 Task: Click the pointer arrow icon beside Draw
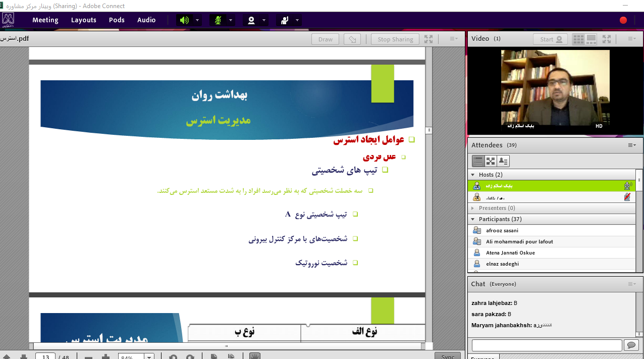tap(352, 39)
